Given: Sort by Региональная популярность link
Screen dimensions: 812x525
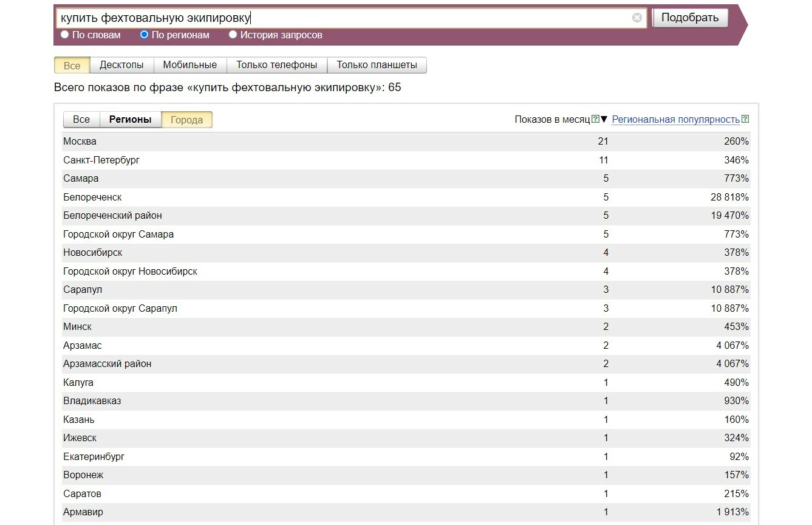Looking at the screenshot, I should 675,120.
